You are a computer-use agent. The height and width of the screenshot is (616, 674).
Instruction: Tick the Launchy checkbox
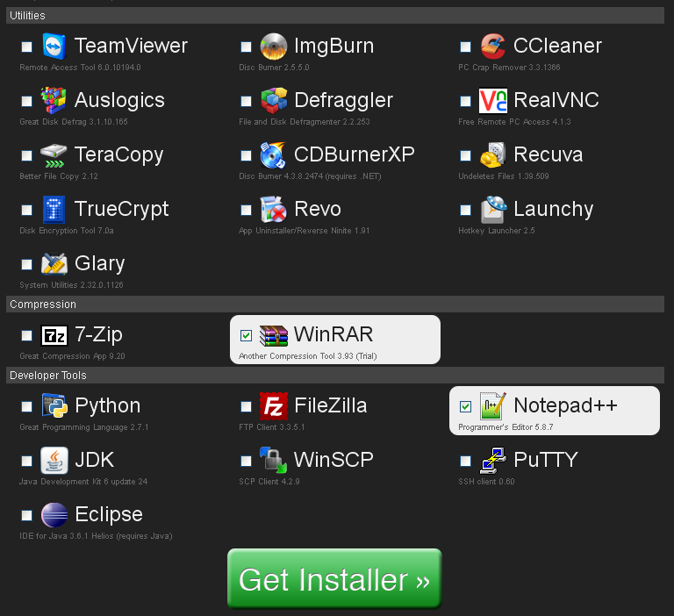point(465,210)
